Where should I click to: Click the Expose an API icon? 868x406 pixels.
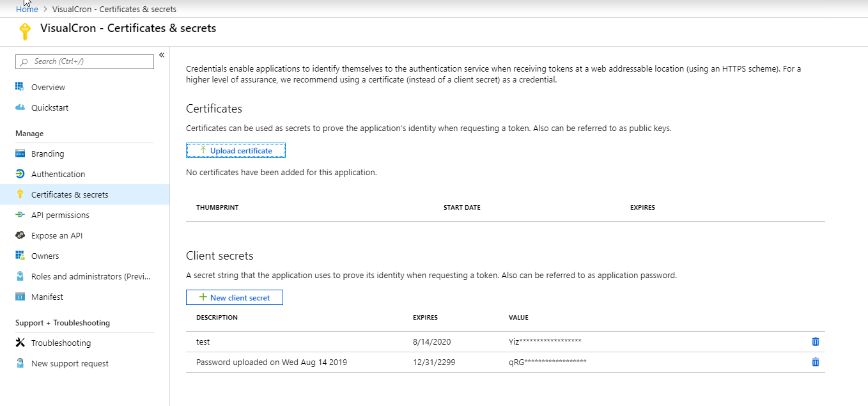click(20, 235)
